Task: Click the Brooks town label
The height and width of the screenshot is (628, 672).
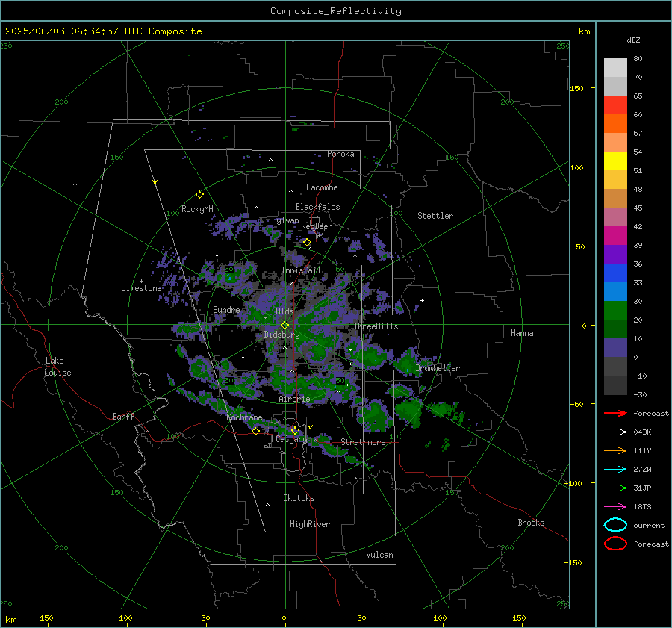Action: 531,523
